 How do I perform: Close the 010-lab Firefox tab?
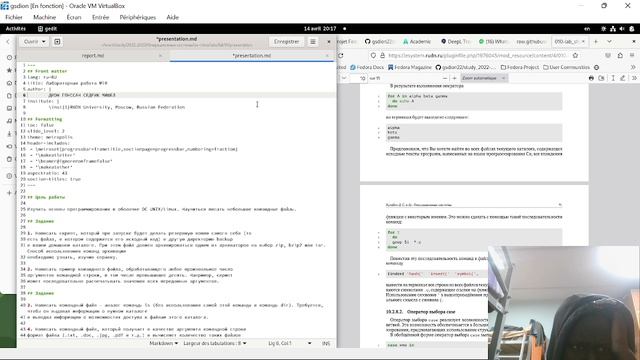tap(583, 42)
